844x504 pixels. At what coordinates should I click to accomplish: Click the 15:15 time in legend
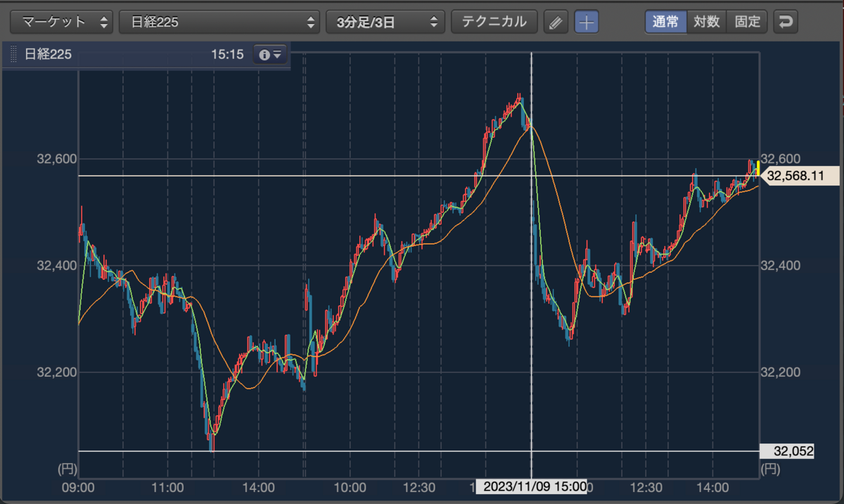pos(226,55)
